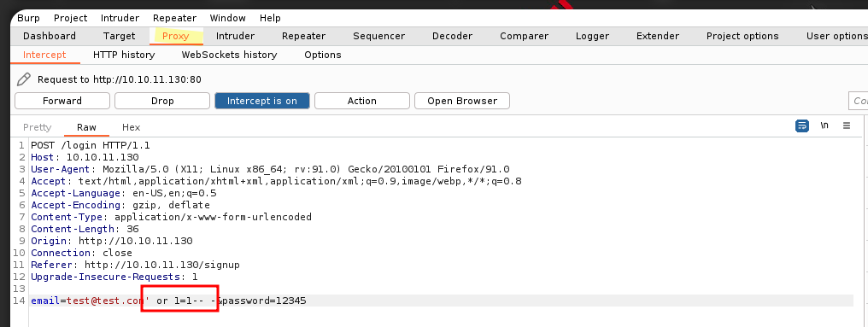Go to the Decoder tab
The width and height of the screenshot is (868, 327).
click(x=452, y=36)
